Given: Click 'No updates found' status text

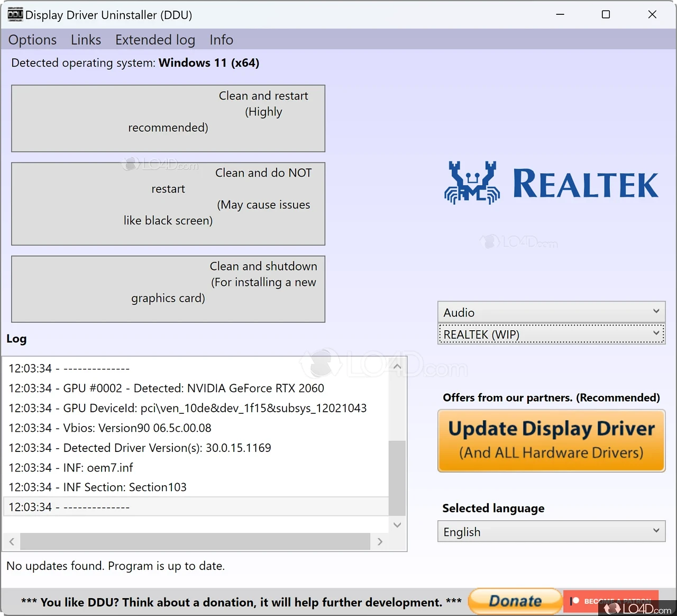Looking at the screenshot, I should tap(115, 566).
